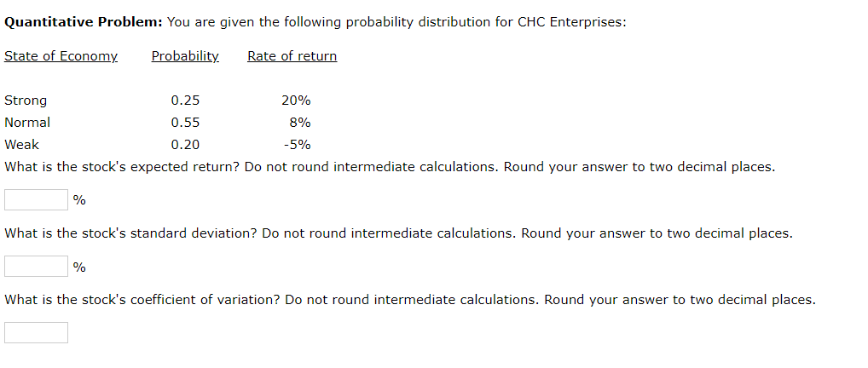Click the -5% rate of return value

tap(298, 145)
